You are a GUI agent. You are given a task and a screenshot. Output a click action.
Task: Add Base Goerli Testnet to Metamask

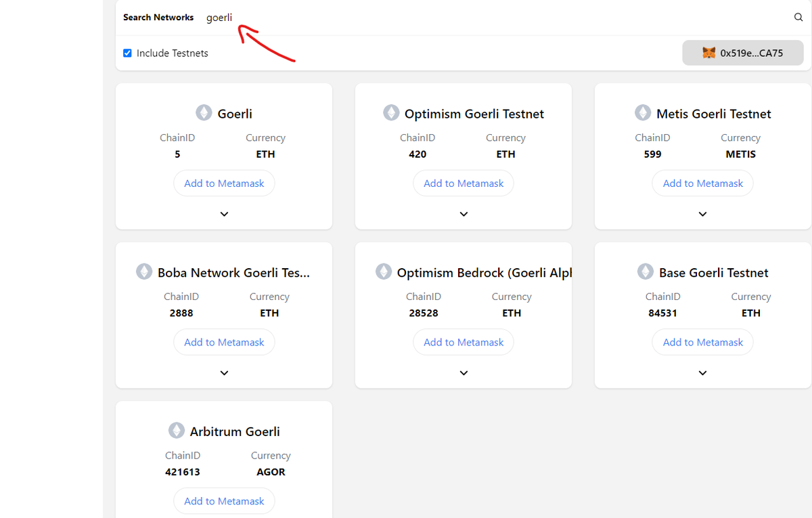702,343
